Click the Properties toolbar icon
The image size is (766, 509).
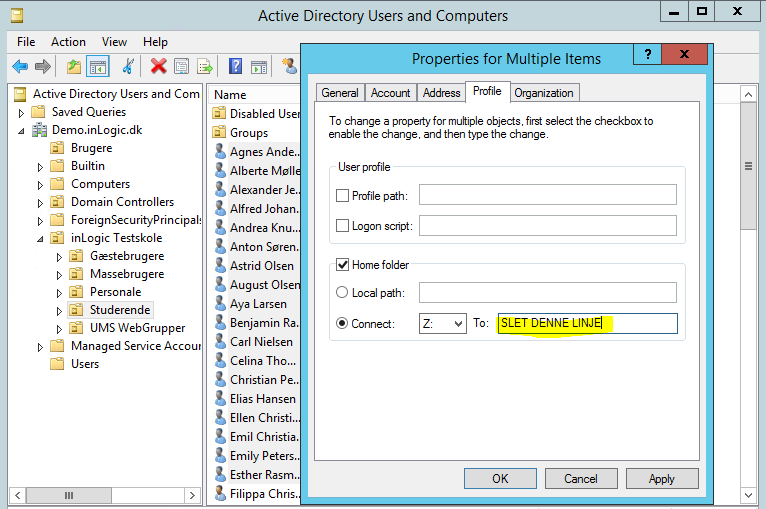click(x=182, y=67)
